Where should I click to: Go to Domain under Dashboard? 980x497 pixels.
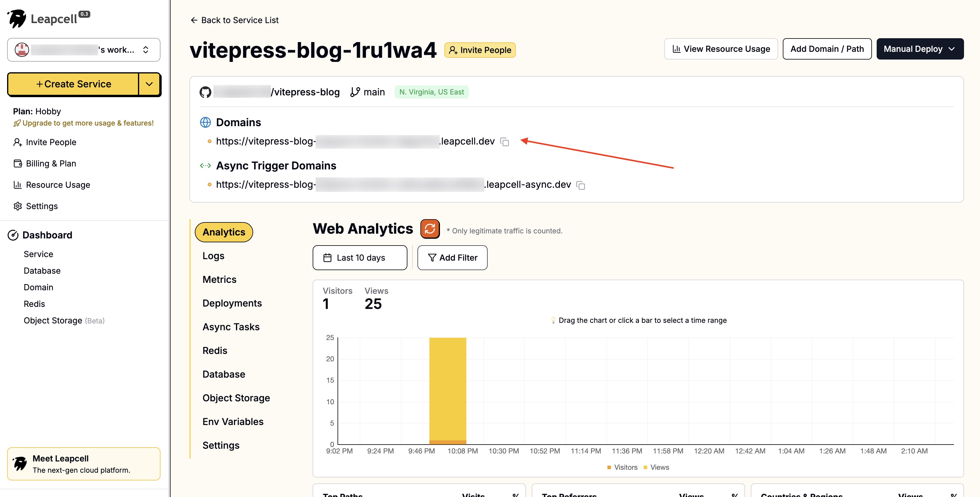click(38, 287)
